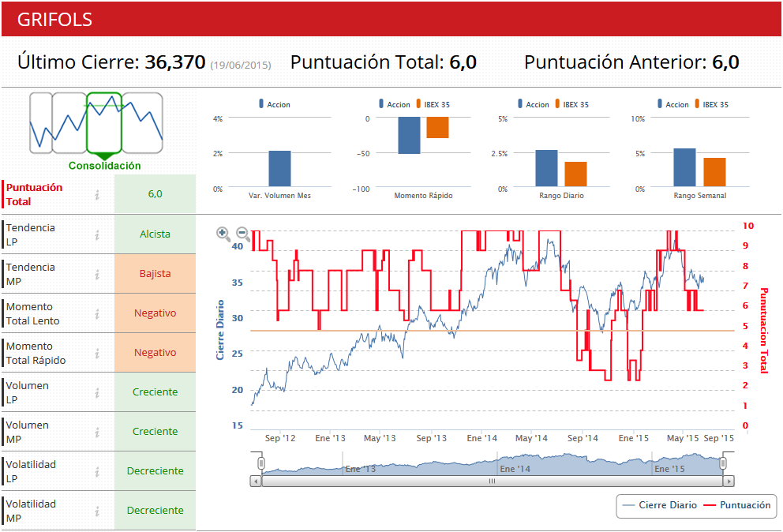
Task: Click the 6,0 score cell in table
Action: (x=155, y=194)
